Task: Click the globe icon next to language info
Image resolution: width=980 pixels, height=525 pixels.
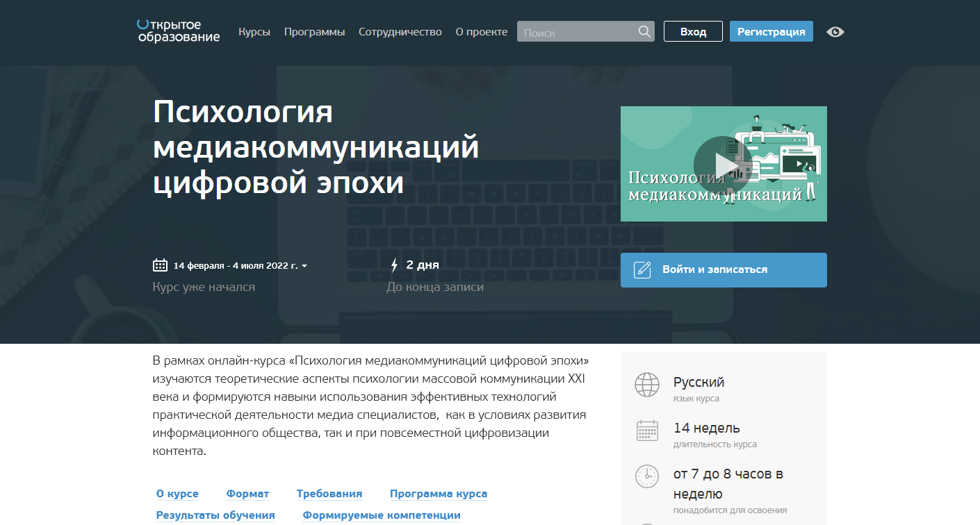Action: coord(646,385)
